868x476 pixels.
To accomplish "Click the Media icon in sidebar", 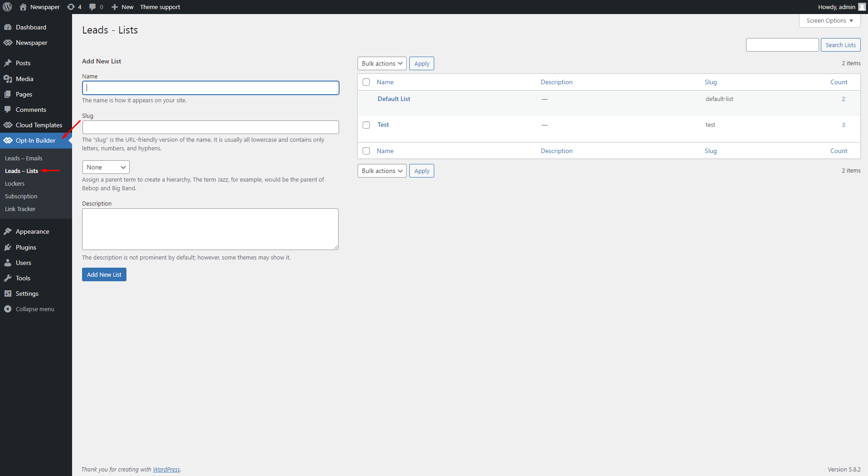I will (8, 79).
